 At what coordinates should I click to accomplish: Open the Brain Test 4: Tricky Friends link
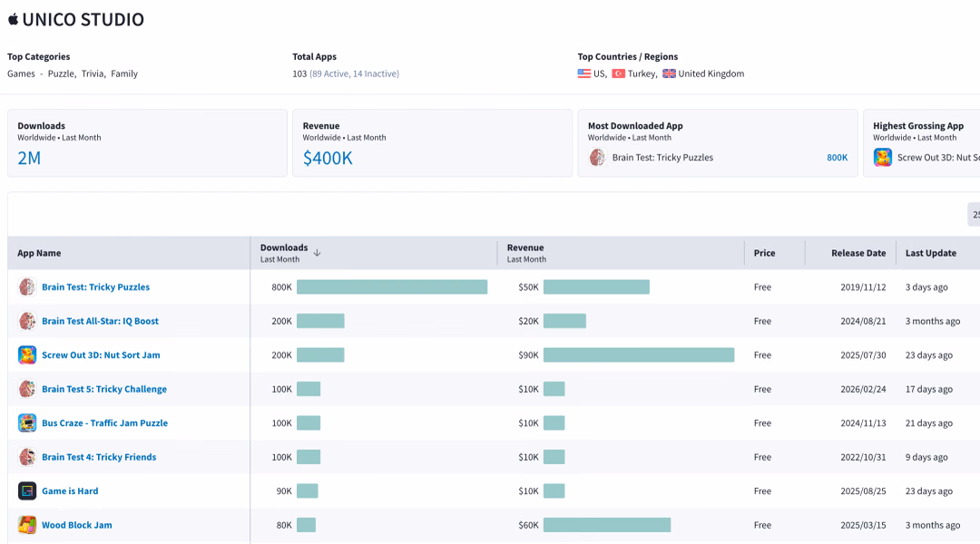tap(99, 457)
